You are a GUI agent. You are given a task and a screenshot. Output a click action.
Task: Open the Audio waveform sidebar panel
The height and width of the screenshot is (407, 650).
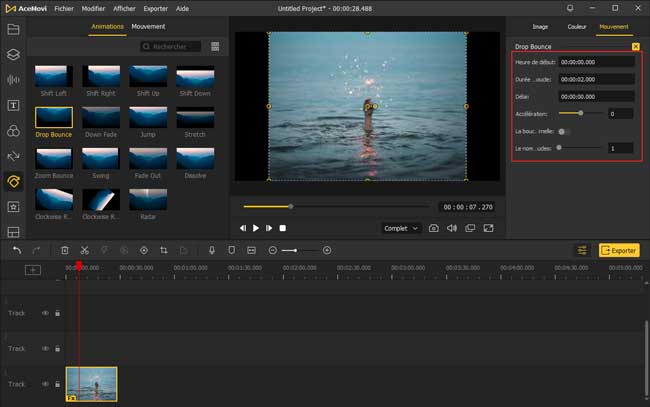click(x=13, y=80)
